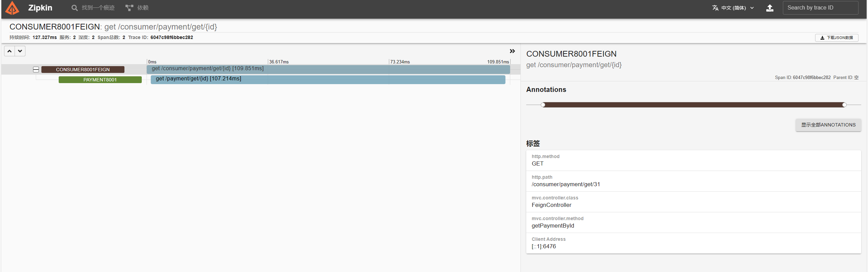Image resolution: width=868 pixels, height=272 pixels.
Task: Collapse the CONSUMER8001FEIGN span tree
Action: tap(36, 70)
